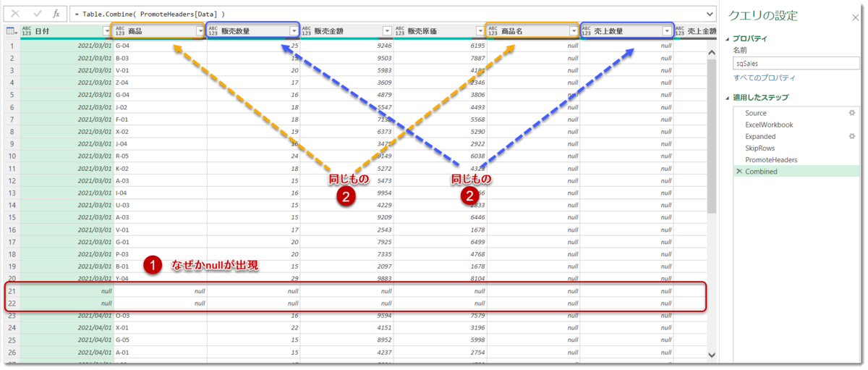Click the 名前 field containing sqSales
This screenshot has width=868, height=370.
pos(796,64)
